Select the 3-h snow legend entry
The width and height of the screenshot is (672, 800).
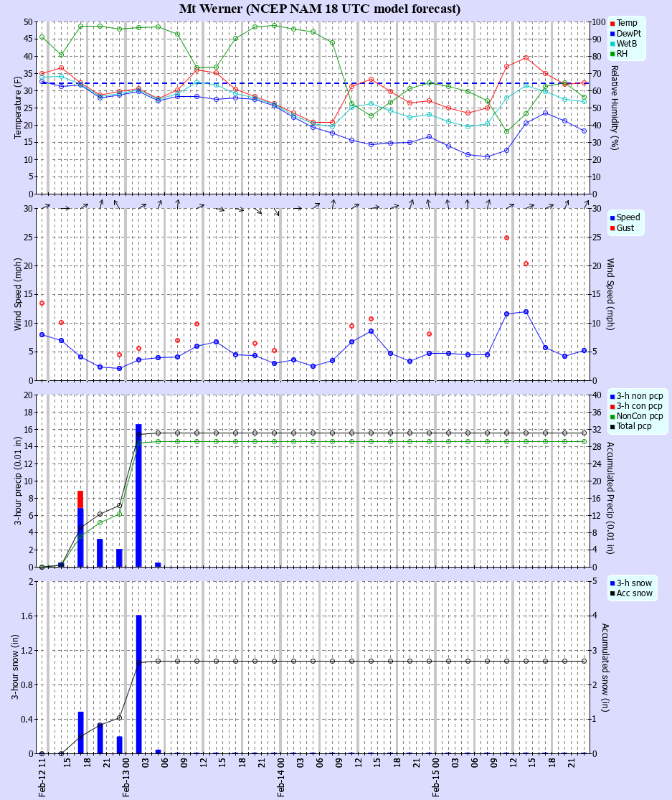[634, 582]
